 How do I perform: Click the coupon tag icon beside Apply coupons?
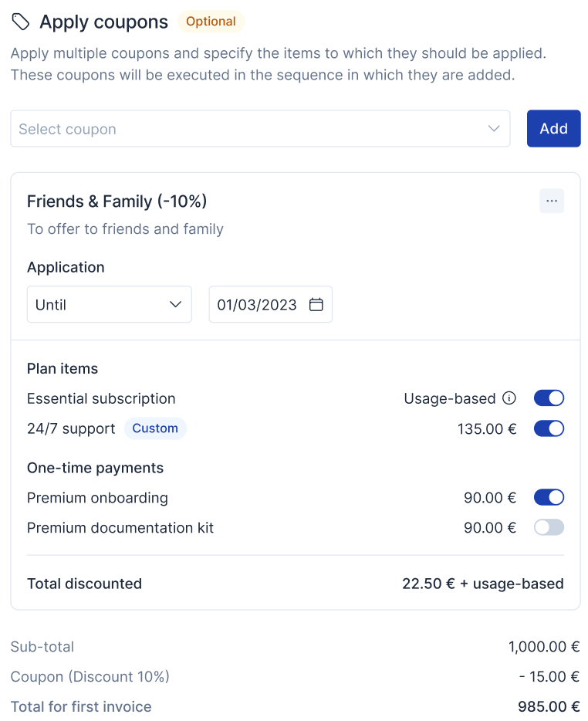click(x=21, y=22)
